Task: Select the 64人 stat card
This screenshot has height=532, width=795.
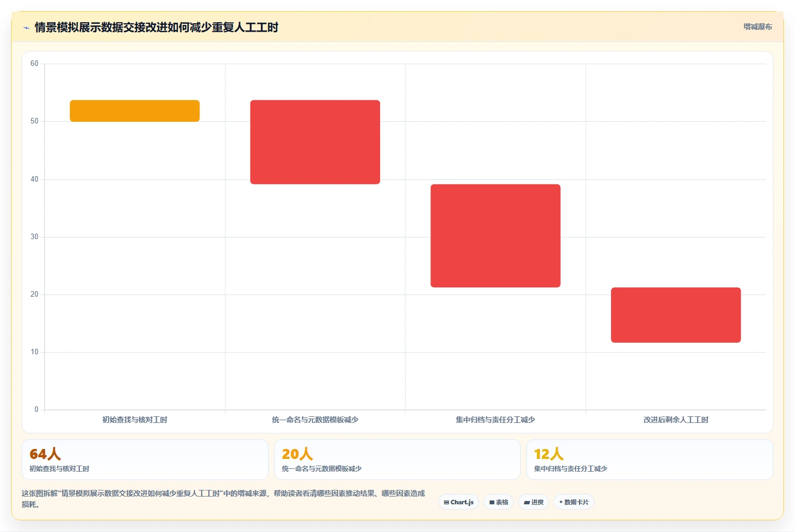Action: pos(145,459)
